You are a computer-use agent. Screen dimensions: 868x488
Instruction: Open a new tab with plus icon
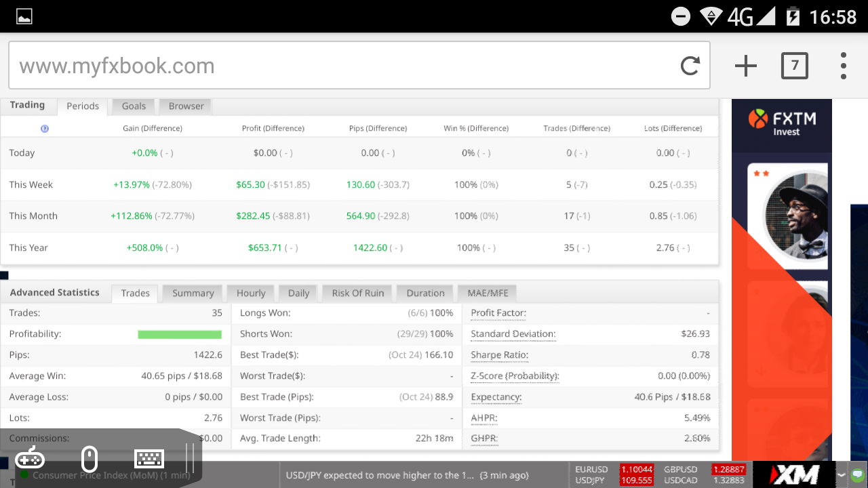click(746, 66)
